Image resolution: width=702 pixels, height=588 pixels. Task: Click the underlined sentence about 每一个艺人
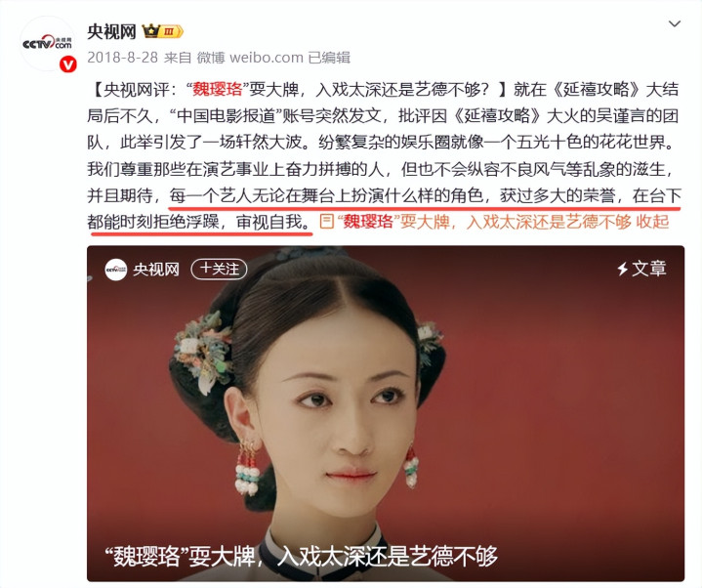coord(384,209)
